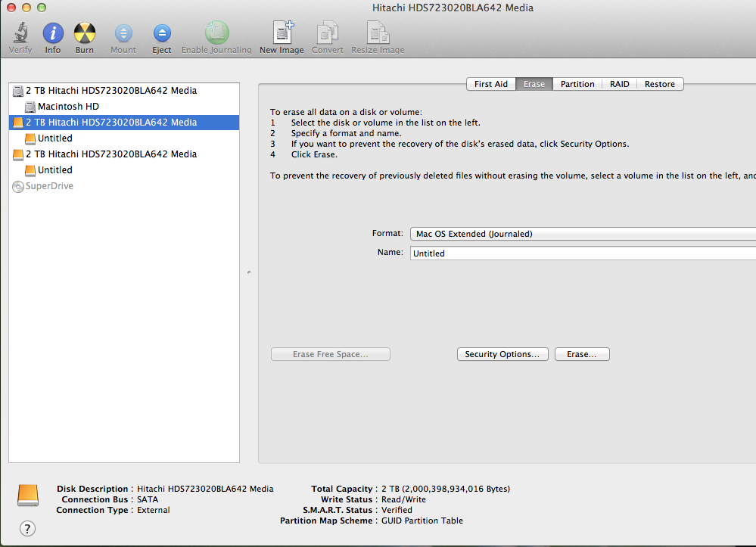
Task: Select Untitled volume under the third Hitachi disk
Action: [124, 170]
